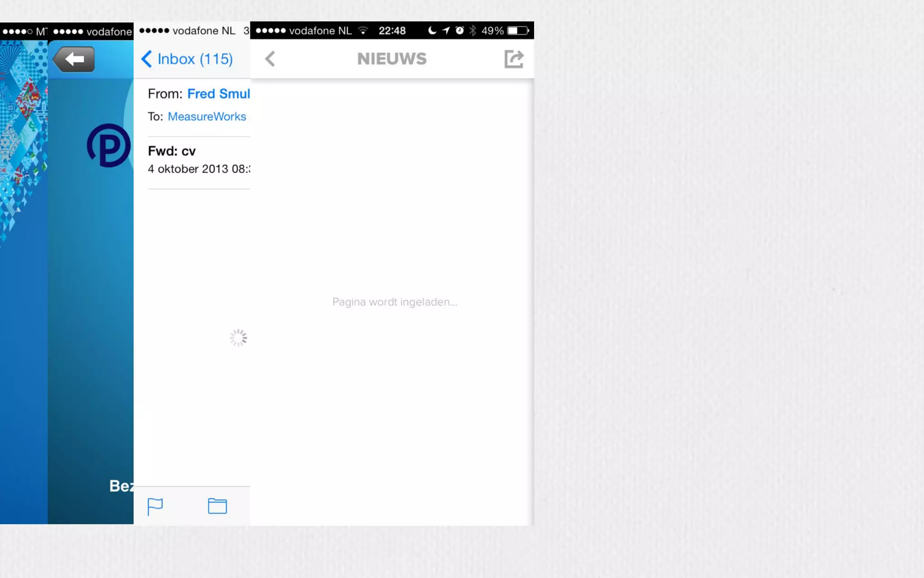This screenshot has height=578, width=924.
Task: Click the NIEUWS page title
Action: click(392, 59)
